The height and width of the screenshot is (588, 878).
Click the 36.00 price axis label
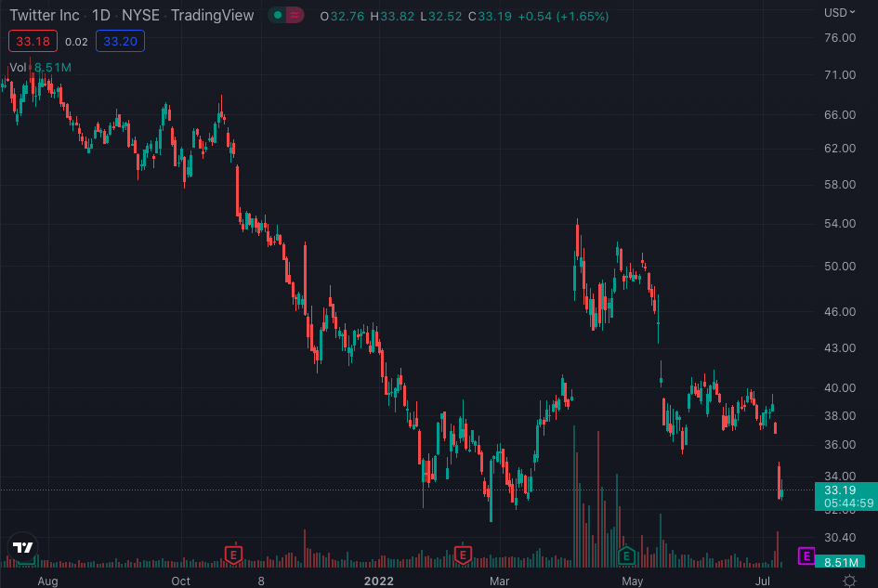[840, 444]
